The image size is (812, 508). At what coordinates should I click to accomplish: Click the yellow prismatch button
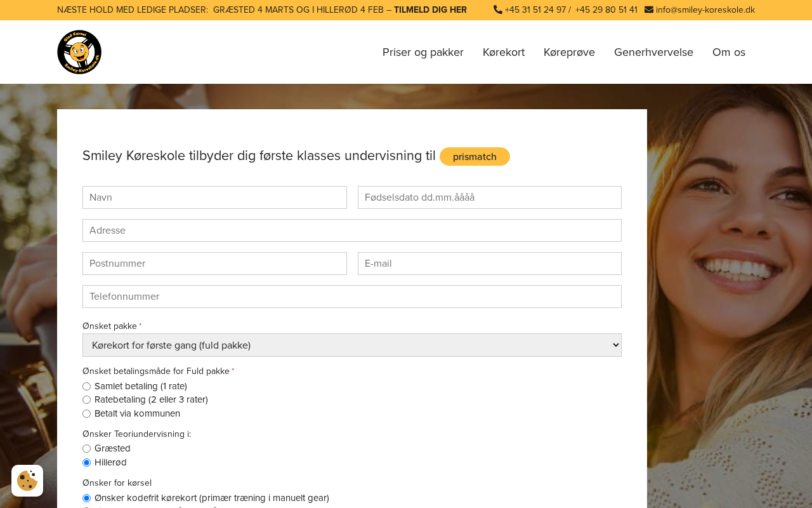point(475,157)
